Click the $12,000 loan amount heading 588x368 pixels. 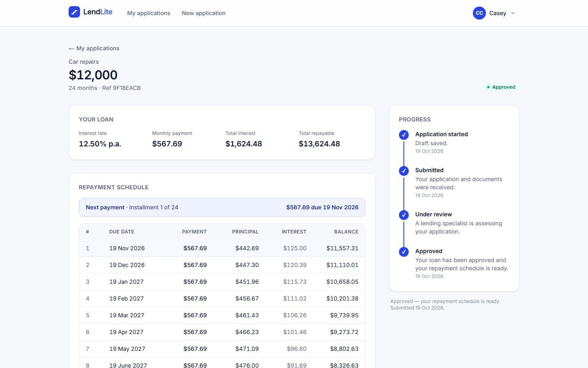point(93,75)
